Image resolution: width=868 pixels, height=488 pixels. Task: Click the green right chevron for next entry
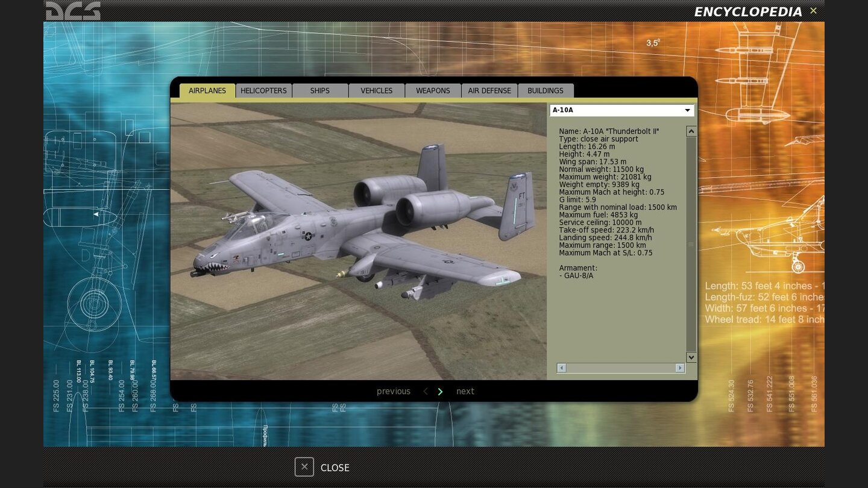[x=440, y=392]
